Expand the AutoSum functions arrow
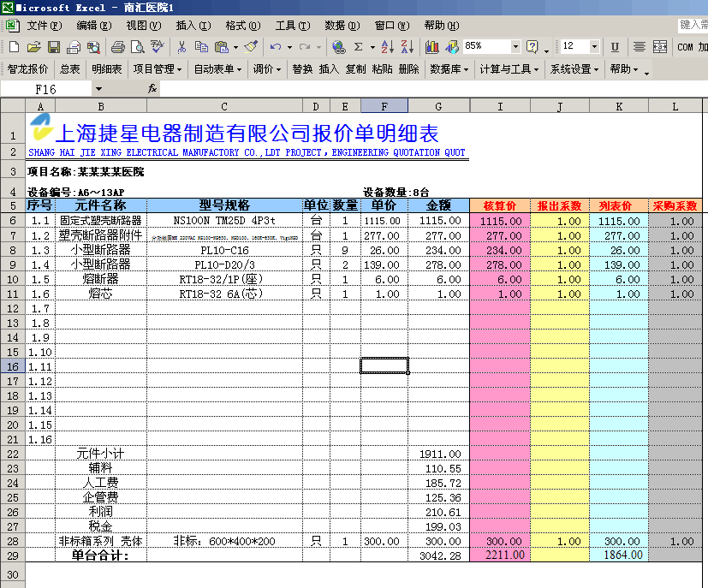Viewport: 708px width, 588px height. 372,46
